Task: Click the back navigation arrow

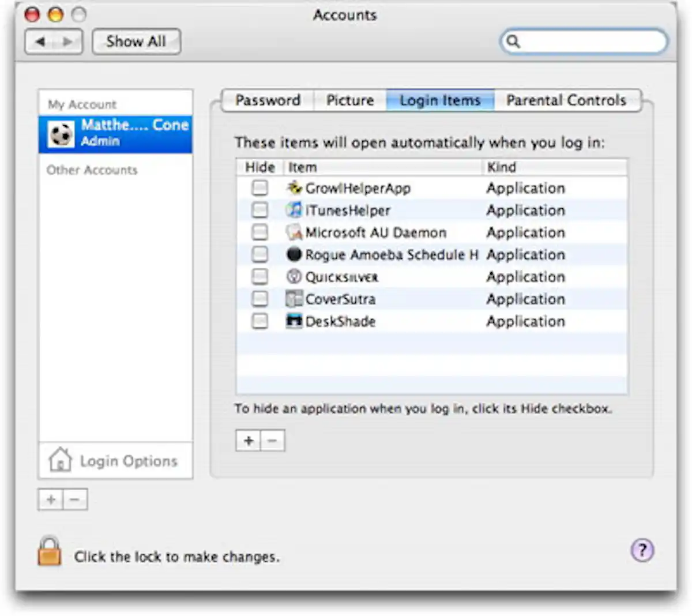Action: 39,42
